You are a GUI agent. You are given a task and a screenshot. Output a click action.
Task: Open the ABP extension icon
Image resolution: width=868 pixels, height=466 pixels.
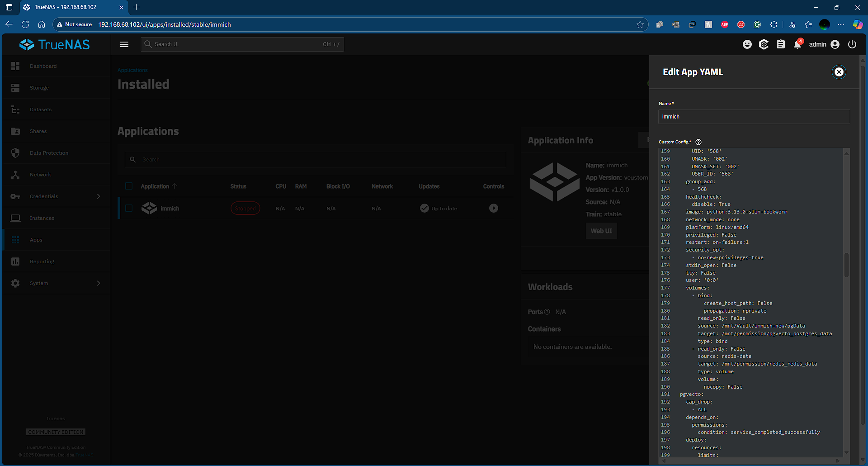tap(725, 24)
